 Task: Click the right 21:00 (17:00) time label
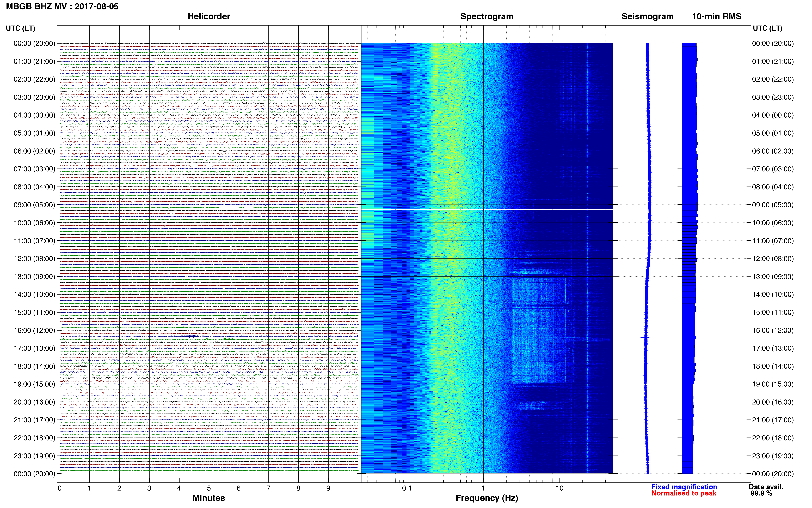[773, 420]
